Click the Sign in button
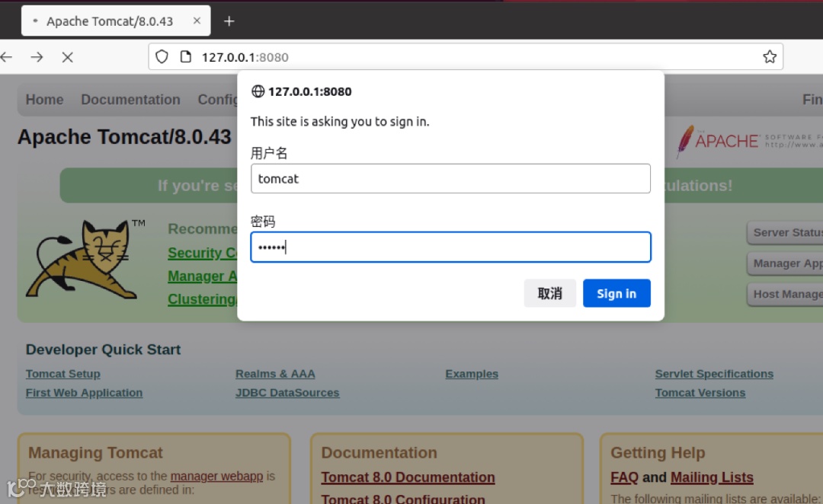The image size is (823, 504). click(x=616, y=293)
